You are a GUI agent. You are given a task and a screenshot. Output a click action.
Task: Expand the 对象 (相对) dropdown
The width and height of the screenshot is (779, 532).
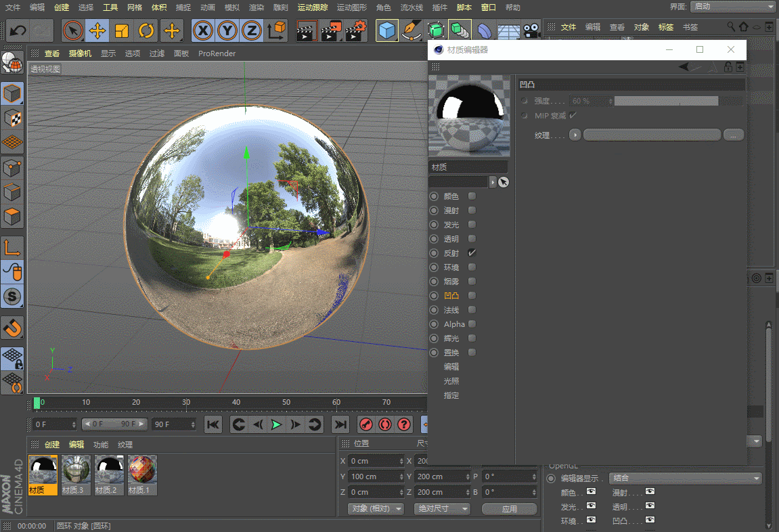pos(375,508)
